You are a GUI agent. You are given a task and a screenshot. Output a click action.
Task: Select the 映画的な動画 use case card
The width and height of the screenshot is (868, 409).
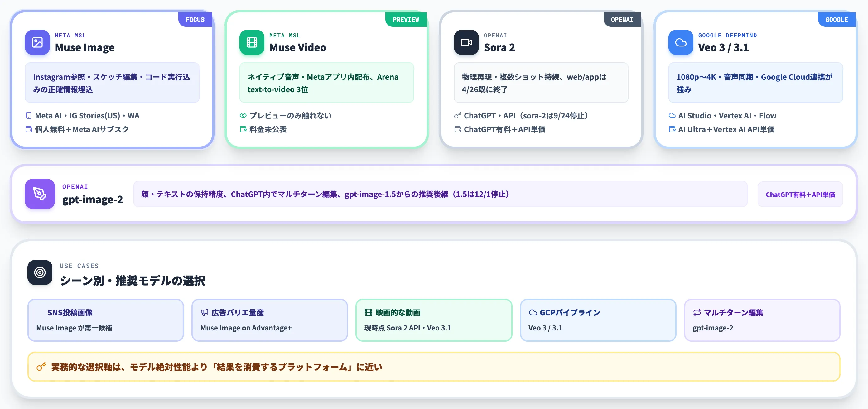click(x=434, y=320)
